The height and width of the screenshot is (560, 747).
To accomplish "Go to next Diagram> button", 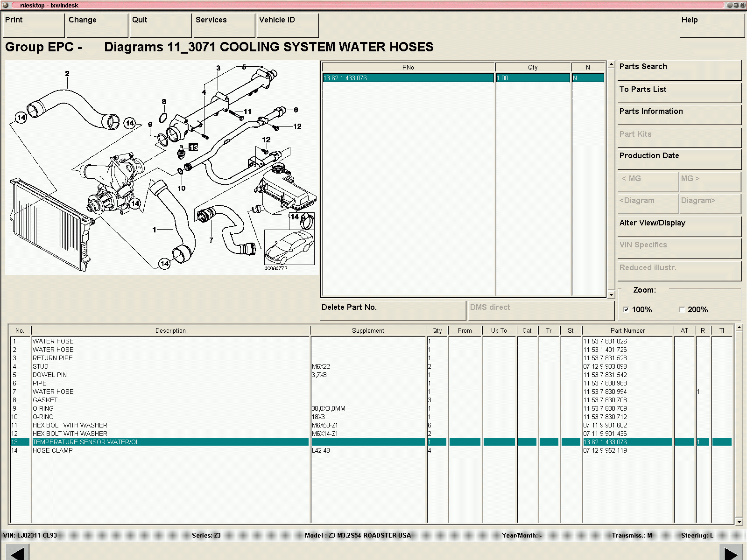I will coord(710,204).
